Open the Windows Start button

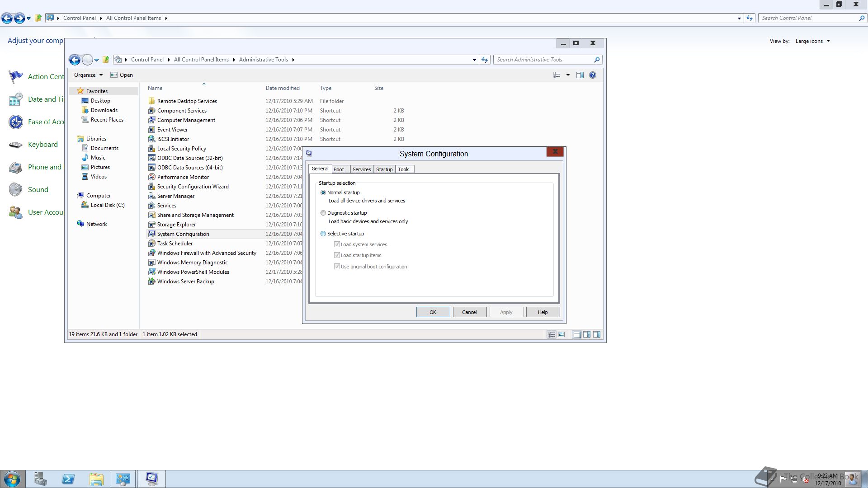[x=12, y=479]
